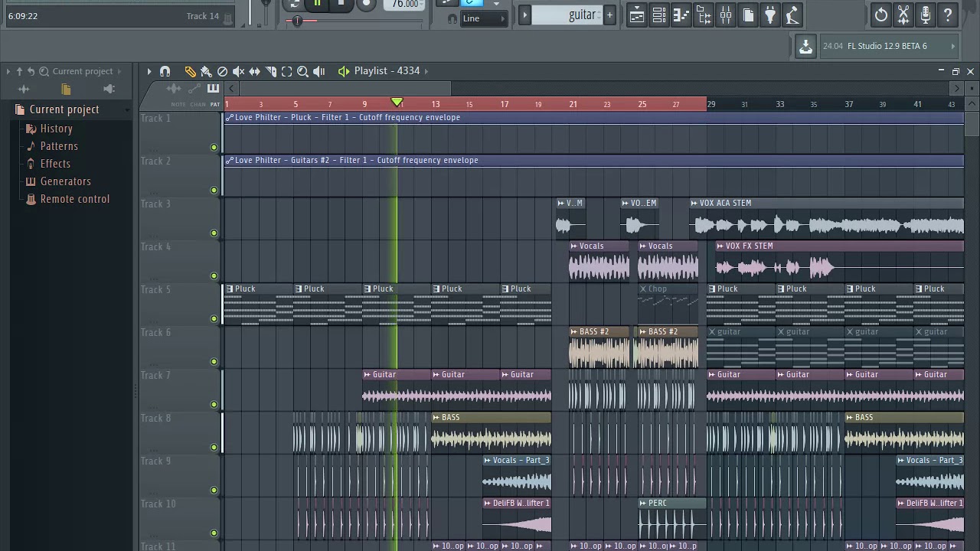Screen dimensions: 980x551
Task: Select the Slice tool
Action: coord(270,71)
